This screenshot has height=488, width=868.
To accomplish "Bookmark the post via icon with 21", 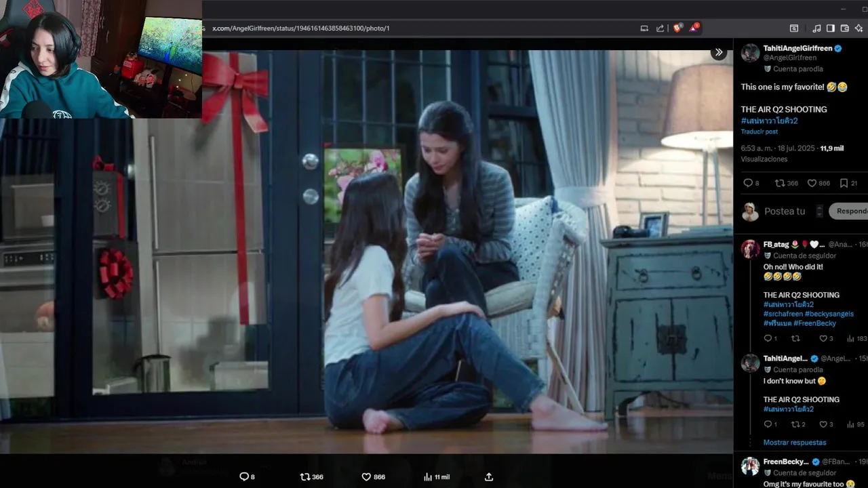I will 848,183.
